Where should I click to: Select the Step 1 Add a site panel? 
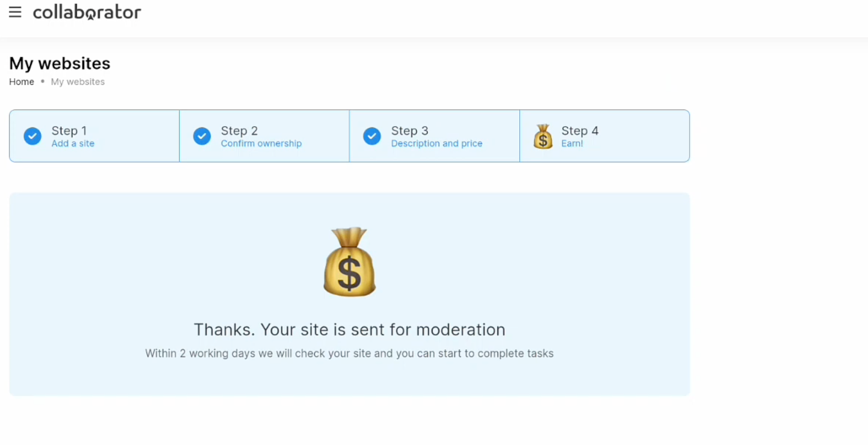[94, 136]
